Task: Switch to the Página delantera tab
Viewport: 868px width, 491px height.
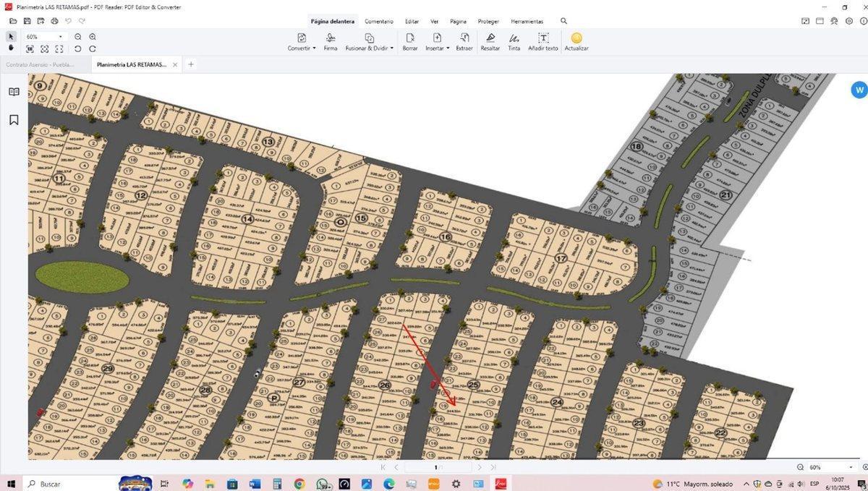Action: tap(333, 21)
